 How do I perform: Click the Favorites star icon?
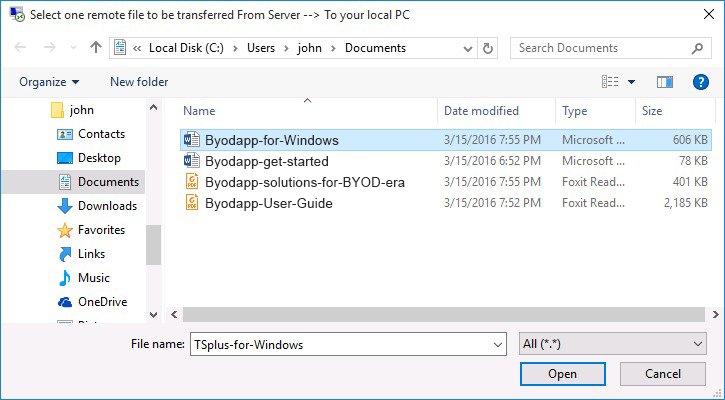coord(65,230)
